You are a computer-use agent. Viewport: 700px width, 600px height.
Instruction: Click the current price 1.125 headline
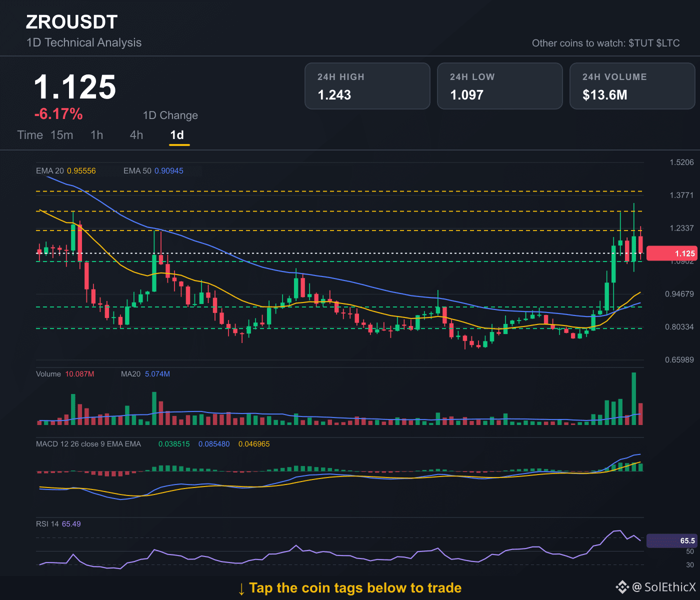pos(75,87)
